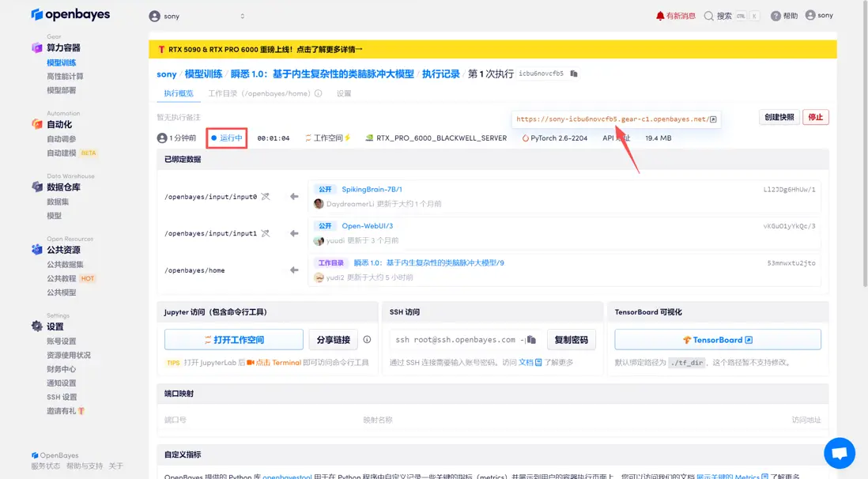Go to 模型部署 in the sidebar

click(x=62, y=90)
